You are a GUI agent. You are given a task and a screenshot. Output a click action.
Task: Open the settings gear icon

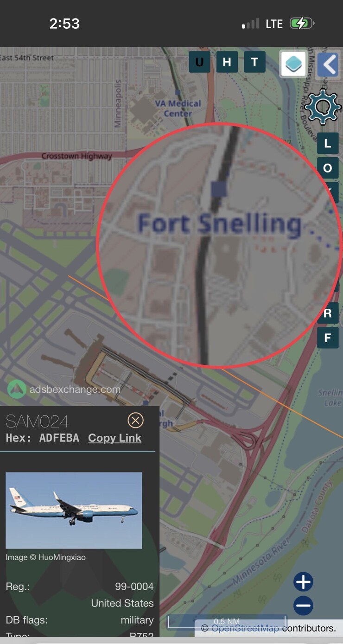click(x=323, y=107)
